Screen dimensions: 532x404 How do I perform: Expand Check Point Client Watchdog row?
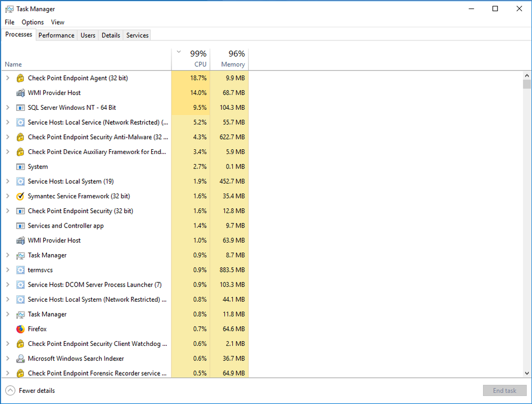[8, 344]
